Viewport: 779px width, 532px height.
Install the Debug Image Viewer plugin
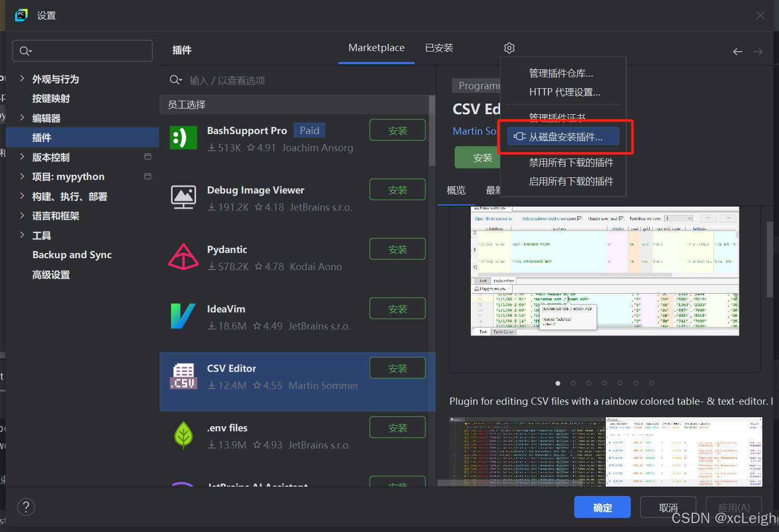tap(397, 190)
